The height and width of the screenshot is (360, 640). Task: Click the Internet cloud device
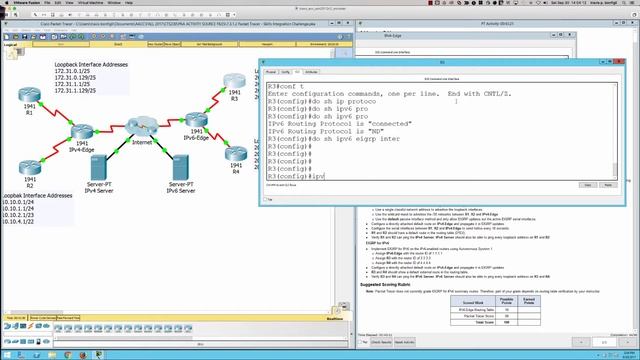click(142, 127)
